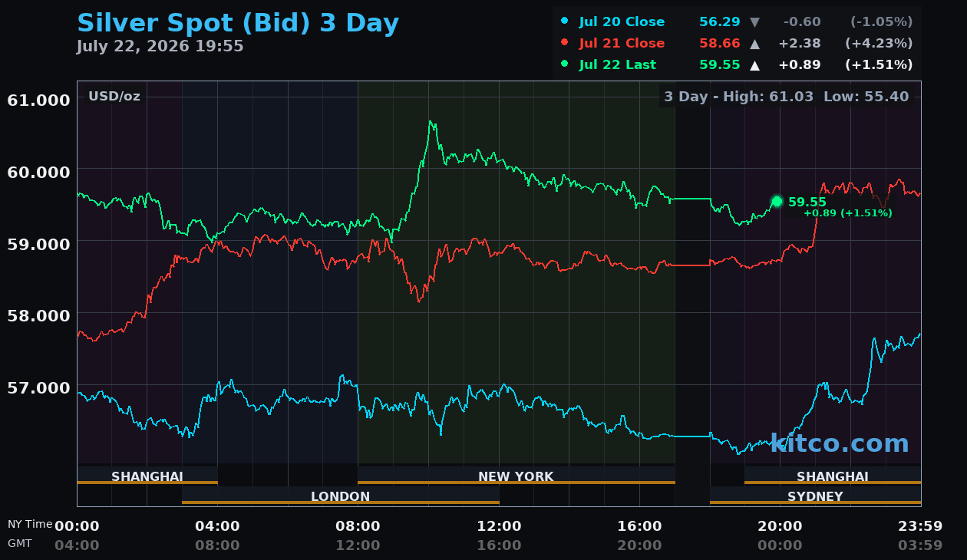Screen dimensions: 967x560
Task: Click the GMT axis label
Action: (20, 543)
